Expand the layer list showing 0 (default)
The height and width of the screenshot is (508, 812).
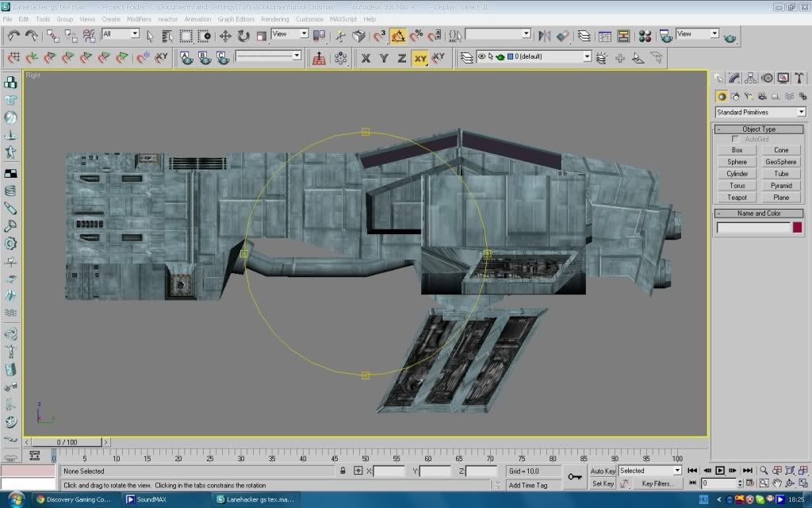point(587,57)
